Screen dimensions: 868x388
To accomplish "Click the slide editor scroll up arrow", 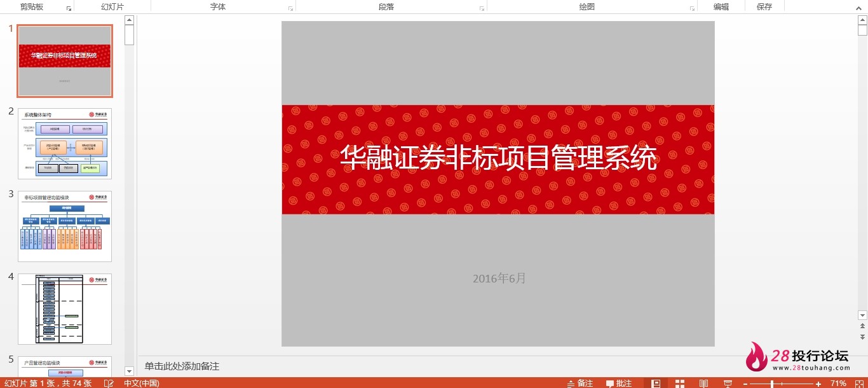I will pos(862,19).
